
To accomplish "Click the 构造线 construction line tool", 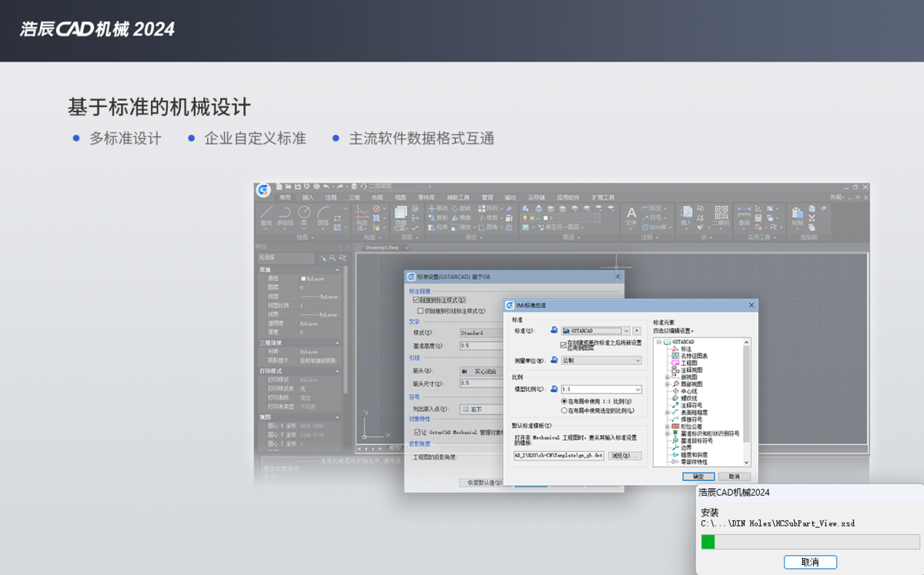I will (x=362, y=218).
